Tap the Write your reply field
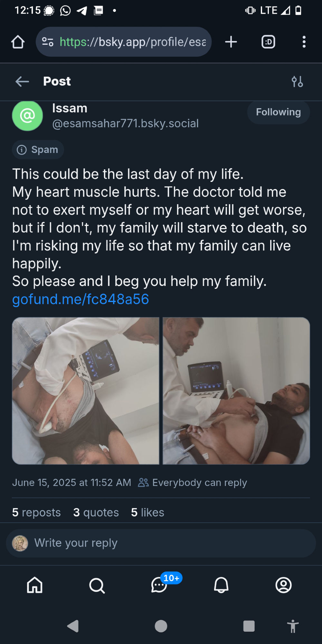This screenshot has height=644, width=322. tap(161, 543)
